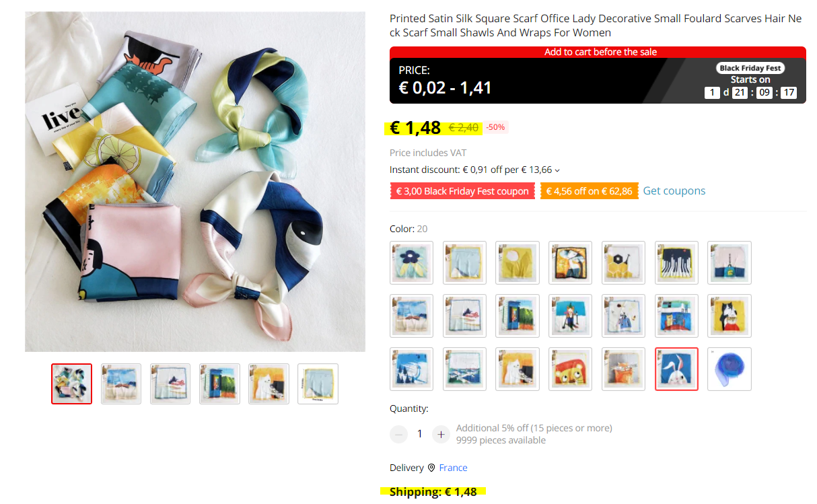Click the € 4,56 off on € 62,86 coupon

click(x=590, y=191)
